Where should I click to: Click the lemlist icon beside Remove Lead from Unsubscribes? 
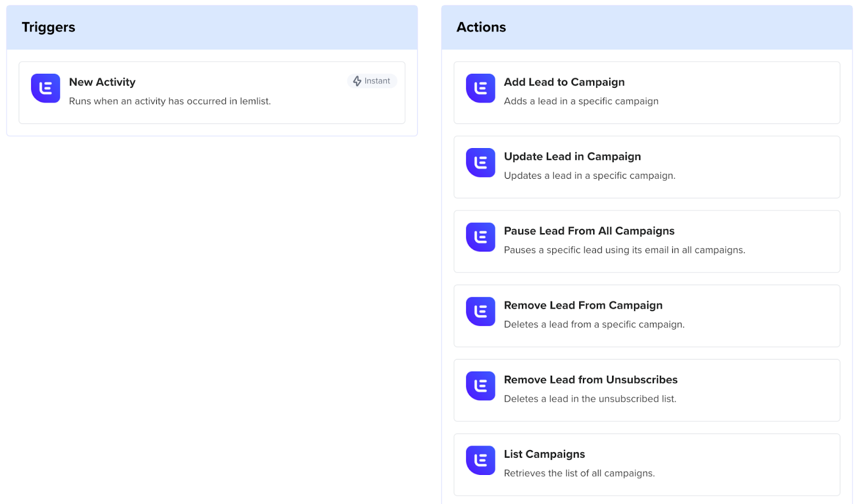tap(480, 386)
